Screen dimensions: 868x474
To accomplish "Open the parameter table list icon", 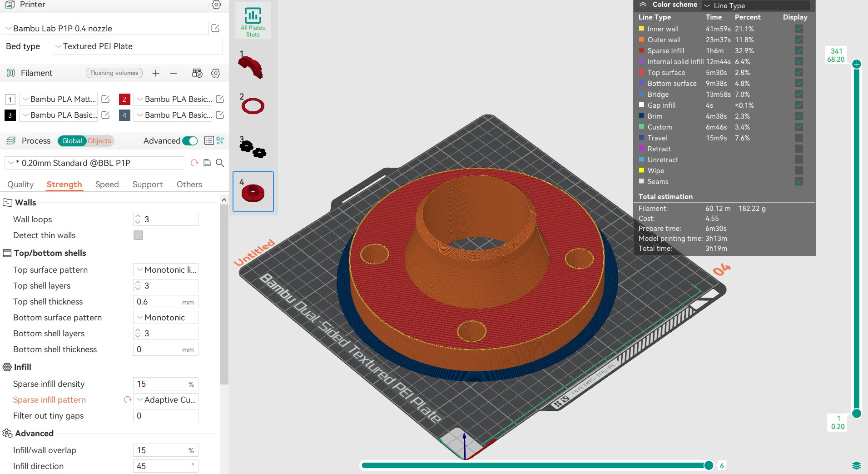I will [209, 141].
